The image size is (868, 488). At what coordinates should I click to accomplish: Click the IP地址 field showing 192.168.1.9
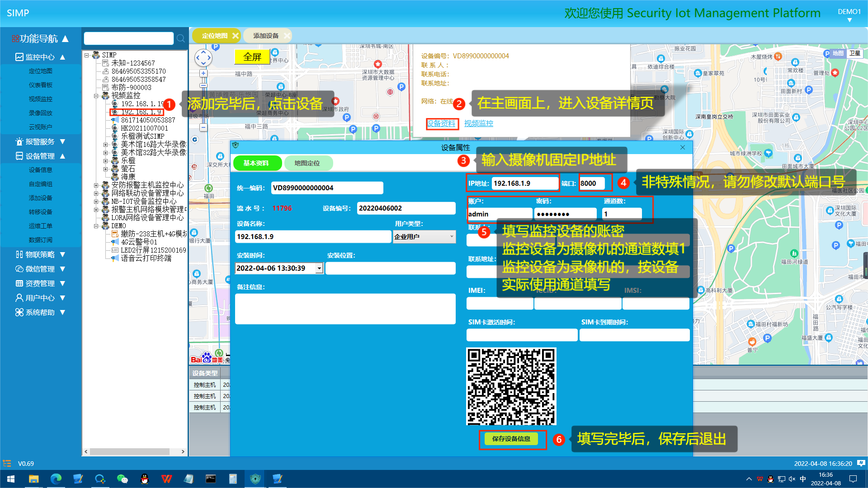pos(525,183)
